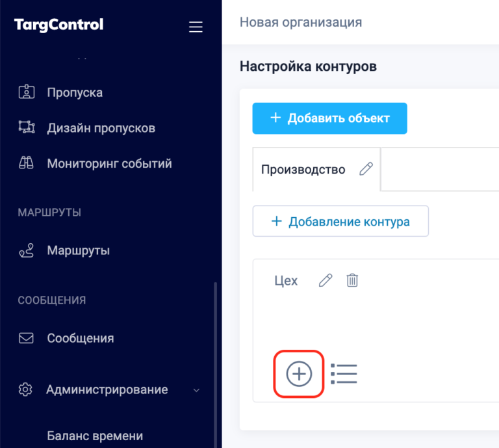The height and width of the screenshot is (448, 499).
Task: Click the gear icon for Администрирование
Action: click(x=25, y=389)
